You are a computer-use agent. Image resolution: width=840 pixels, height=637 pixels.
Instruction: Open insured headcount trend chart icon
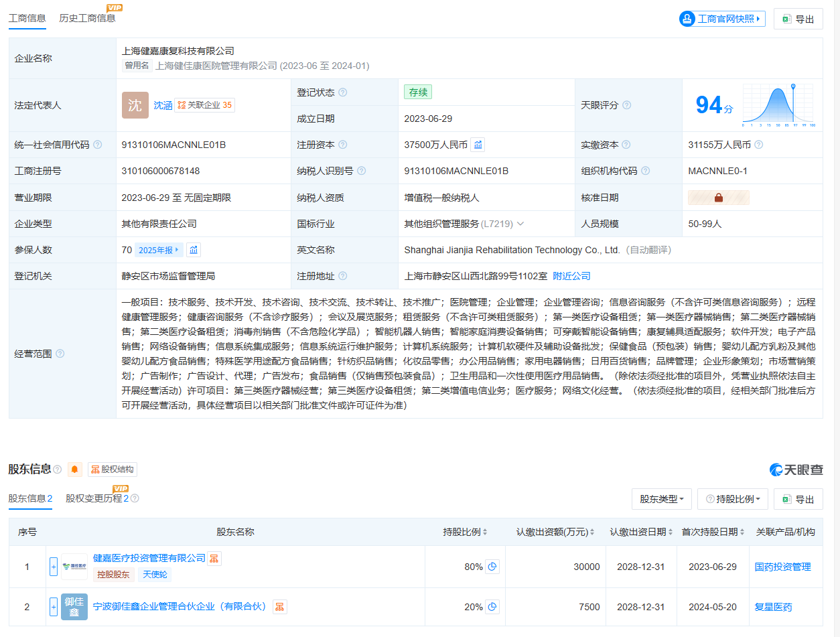(x=194, y=250)
